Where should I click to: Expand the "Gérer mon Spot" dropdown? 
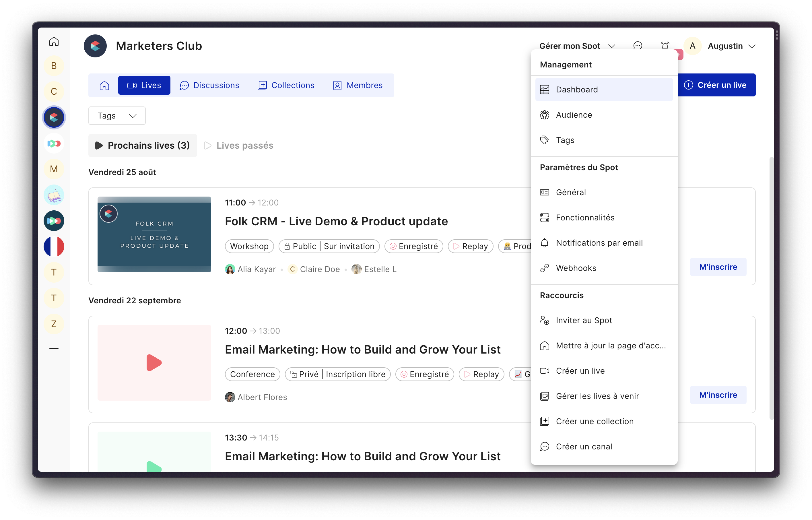(577, 46)
